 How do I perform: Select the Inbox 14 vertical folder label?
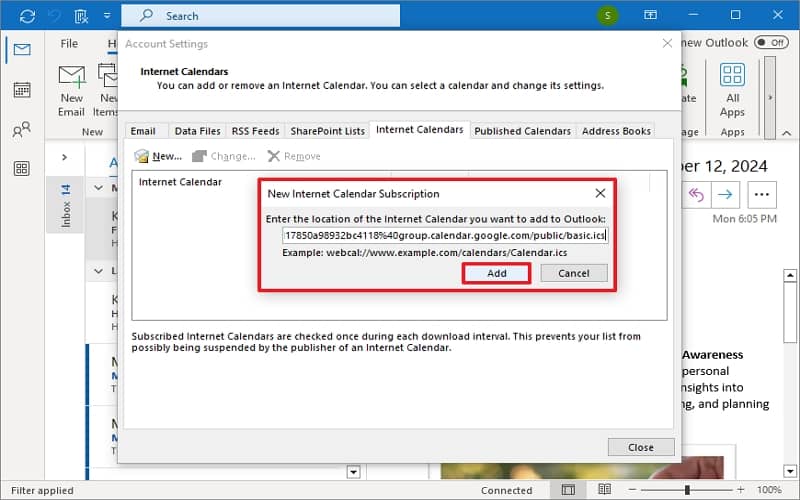point(65,206)
